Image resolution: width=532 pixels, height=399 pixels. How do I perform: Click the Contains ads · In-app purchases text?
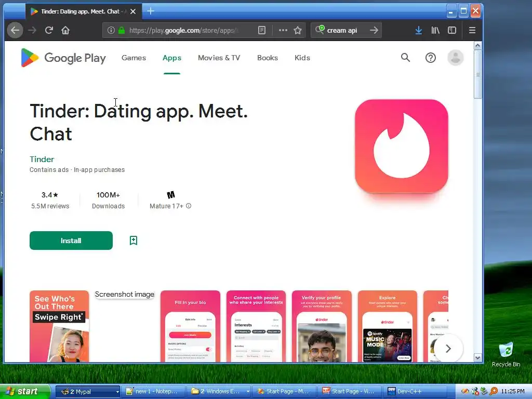click(x=77, y=170)
